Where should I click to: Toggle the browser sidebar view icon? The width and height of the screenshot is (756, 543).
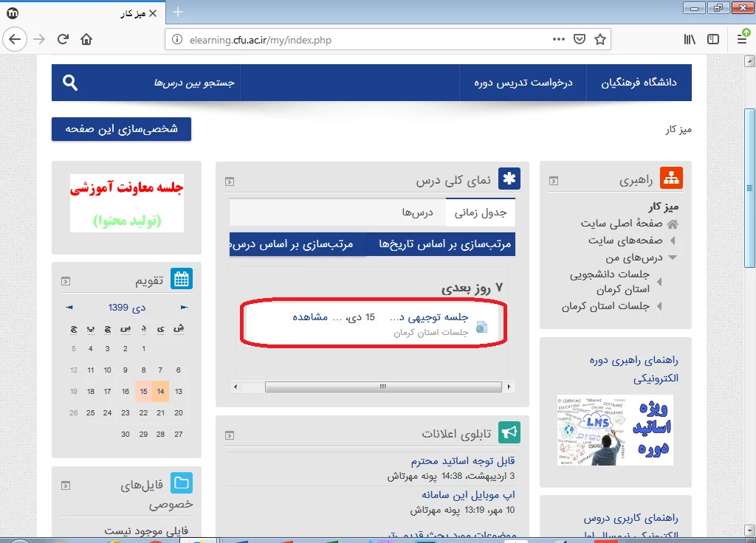[713, 39]
